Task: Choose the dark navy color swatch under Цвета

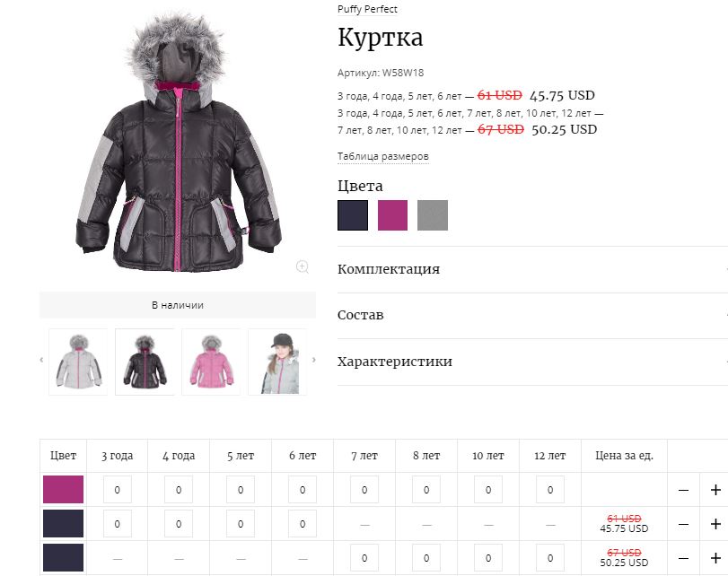Action: click(353, 215)
